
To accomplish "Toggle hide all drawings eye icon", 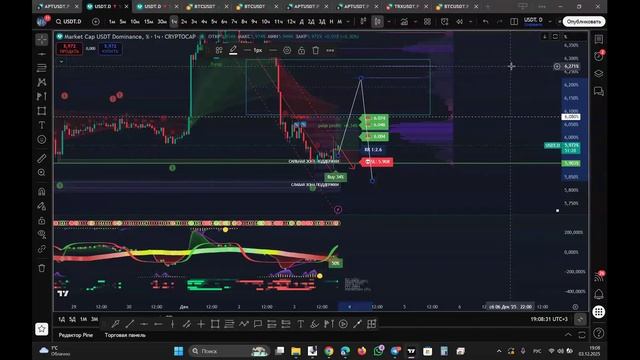I will pos(42,234).
